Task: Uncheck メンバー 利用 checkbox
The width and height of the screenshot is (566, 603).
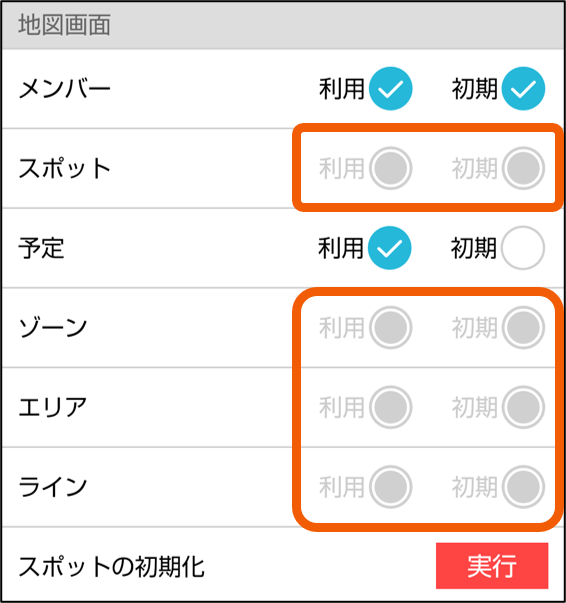Action: point(390,88)
